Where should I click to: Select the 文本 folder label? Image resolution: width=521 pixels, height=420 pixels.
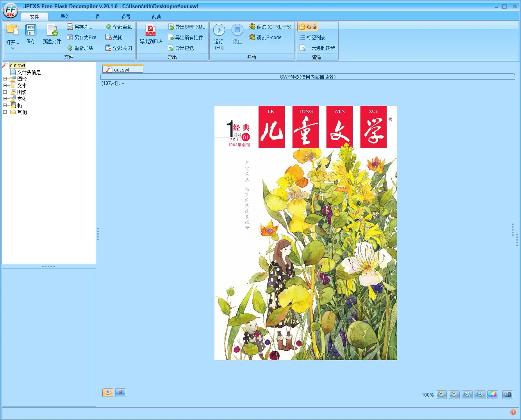coord(22,86)
